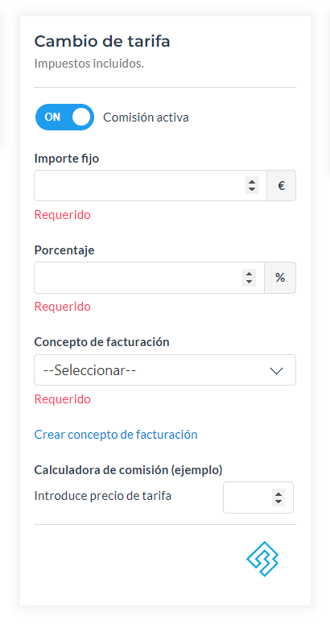
Task: Click the Comisión activa label text
Action: pos(146,118)
